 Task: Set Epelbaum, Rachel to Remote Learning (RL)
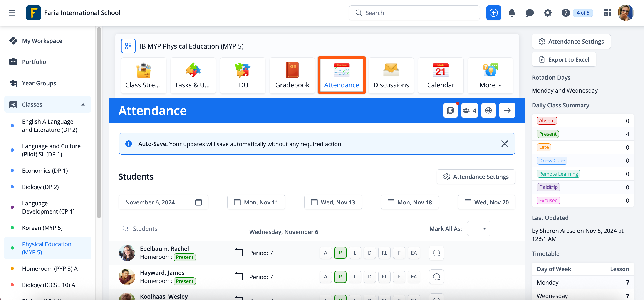384,253
